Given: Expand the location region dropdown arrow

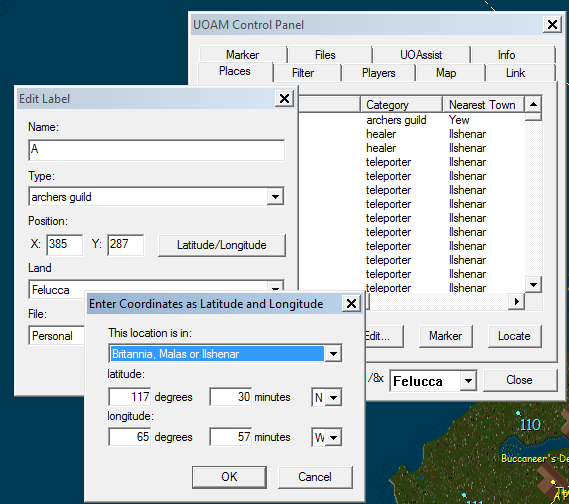Looking at the screenshot, I should (x=333, y=353).
